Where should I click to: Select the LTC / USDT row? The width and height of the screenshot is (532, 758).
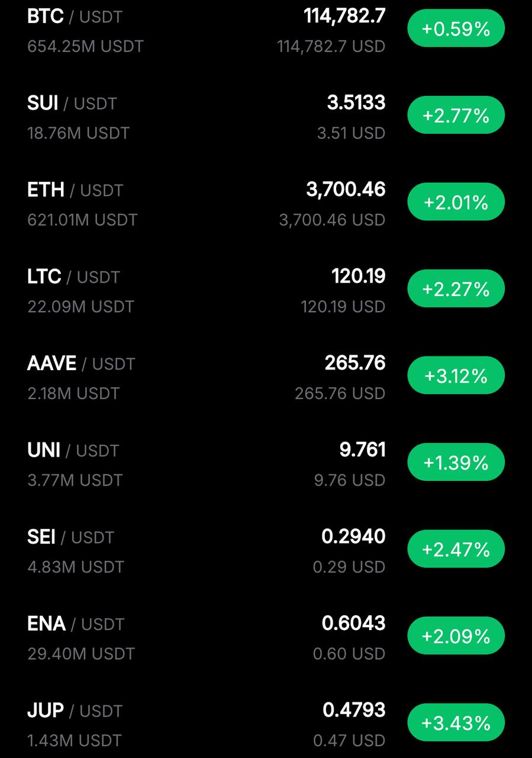pos(266,290)
